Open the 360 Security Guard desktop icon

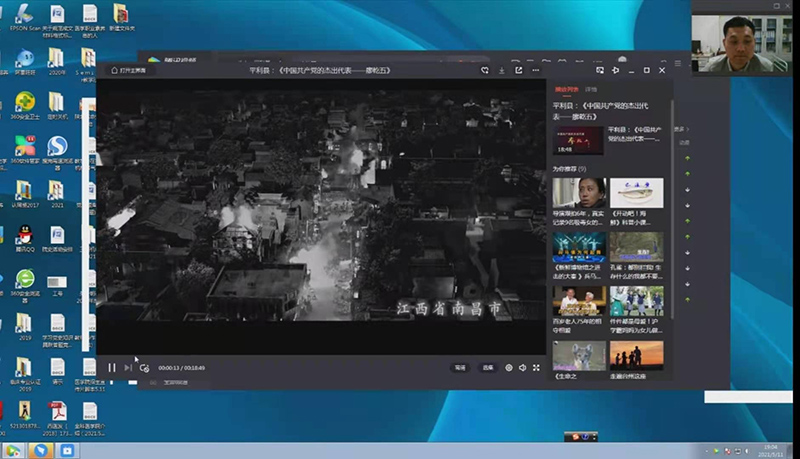tap(24, 106)
